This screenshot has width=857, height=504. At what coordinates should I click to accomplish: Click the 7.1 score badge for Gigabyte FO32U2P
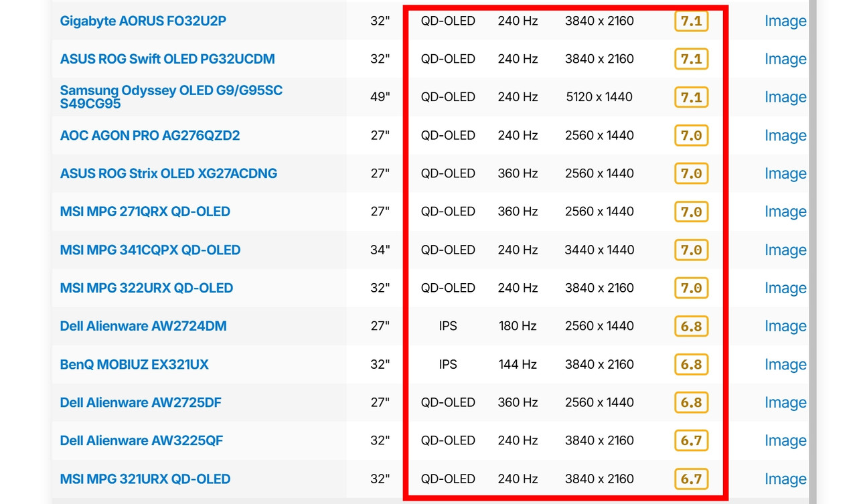(x=691, y=21)
